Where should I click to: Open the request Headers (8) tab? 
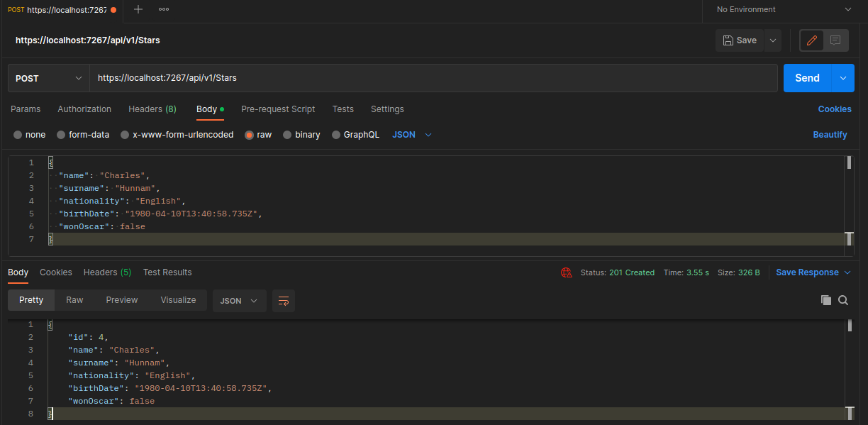click(x=152, y=109)
